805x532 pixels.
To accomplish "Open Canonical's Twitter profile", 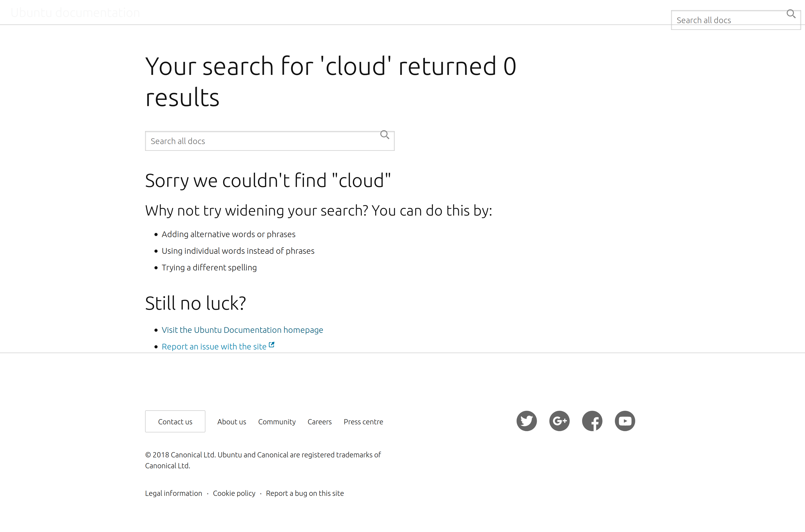I will coord(526,421).
